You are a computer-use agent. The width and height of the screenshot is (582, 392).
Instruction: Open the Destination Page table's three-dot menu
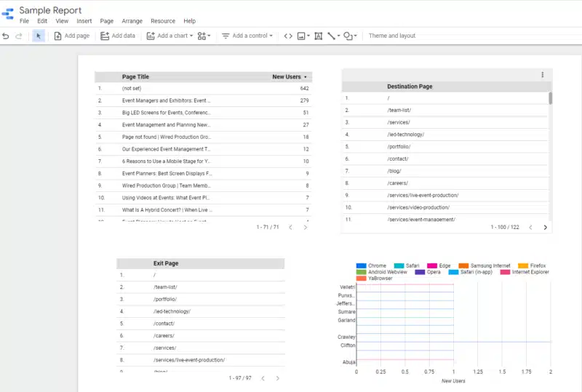(542, 75)
